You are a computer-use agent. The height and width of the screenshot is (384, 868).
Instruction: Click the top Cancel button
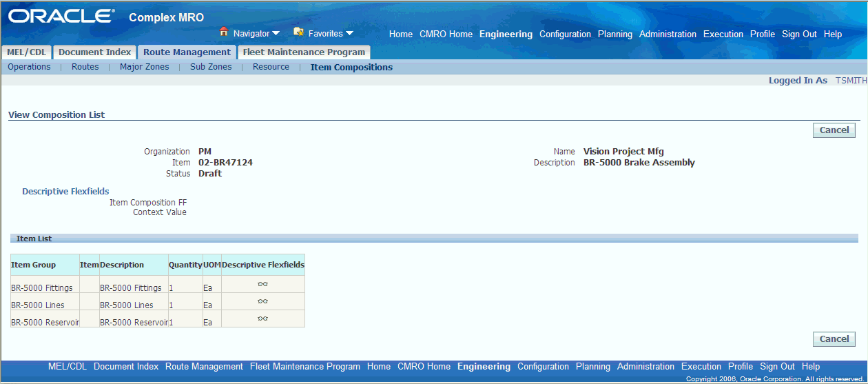click(x=834, y=130)
